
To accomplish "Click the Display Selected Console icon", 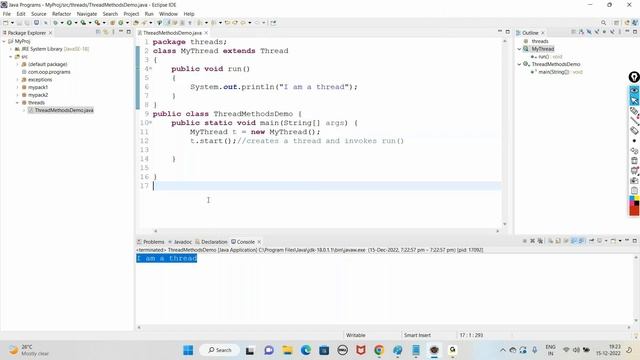I will (x=599, y=241).
